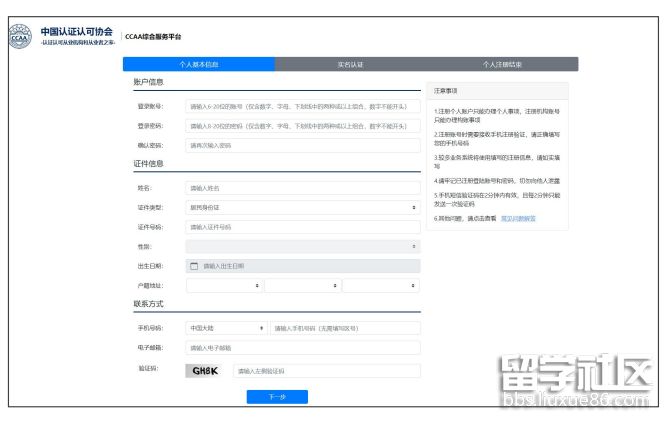Expand the first 户籍地址 province dropdown
Viewport: 666px width, 422px height.
(223, 285)
